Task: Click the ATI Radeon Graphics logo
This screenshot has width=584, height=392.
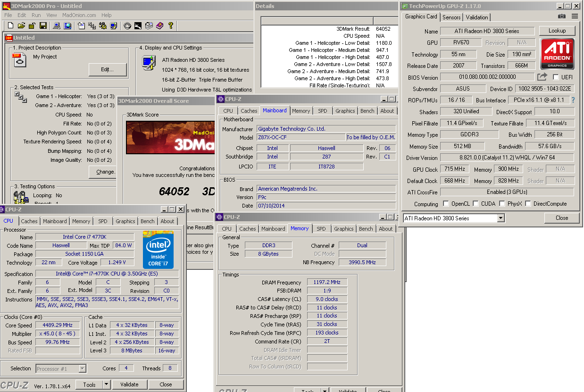Action: (557, 53)
